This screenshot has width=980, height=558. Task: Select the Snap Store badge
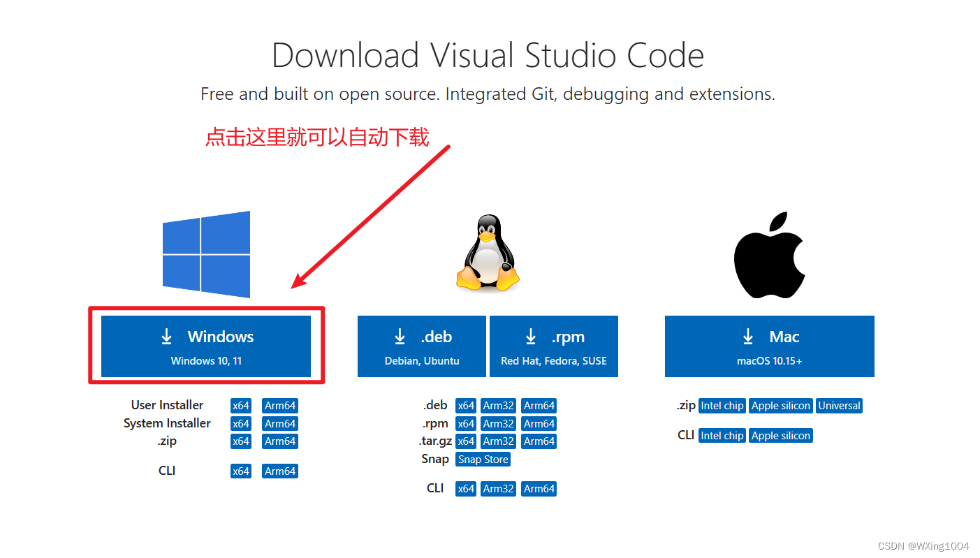coord(483,459)
